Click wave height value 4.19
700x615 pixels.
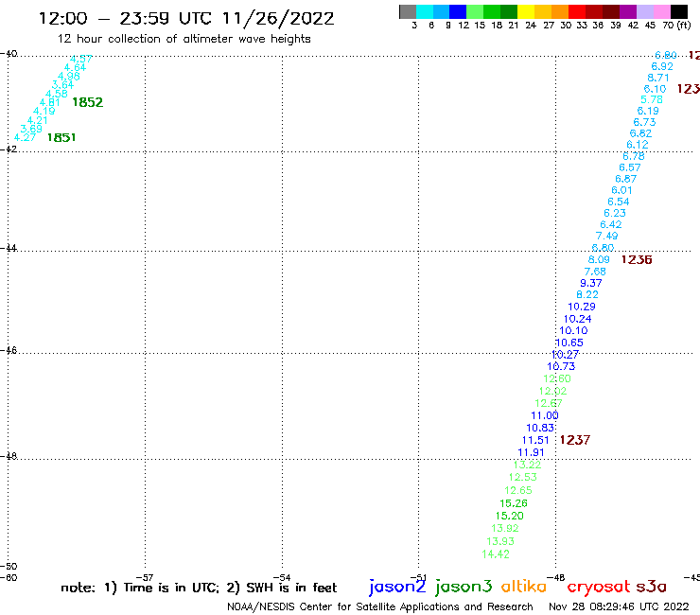pyautogui.click(x=44, y=112)
